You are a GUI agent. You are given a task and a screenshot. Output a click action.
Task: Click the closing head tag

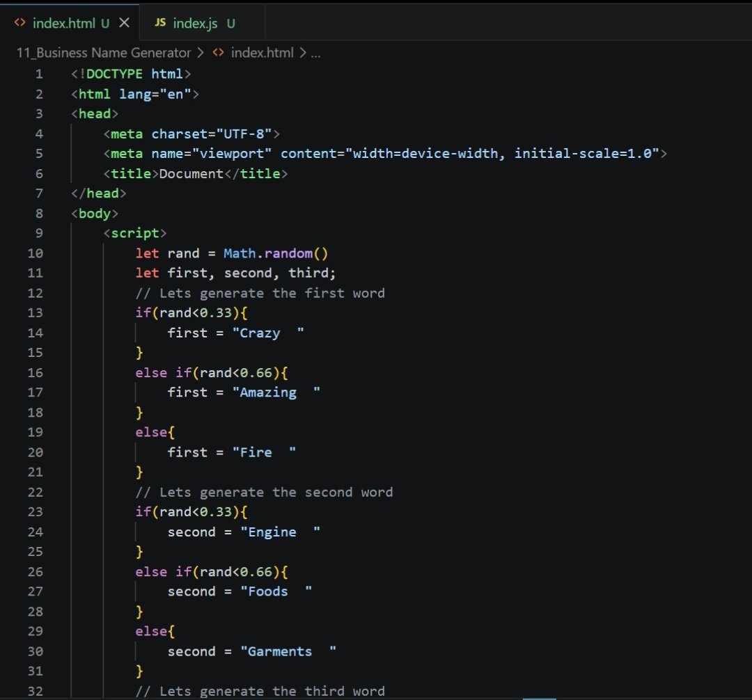pos(99,193)
